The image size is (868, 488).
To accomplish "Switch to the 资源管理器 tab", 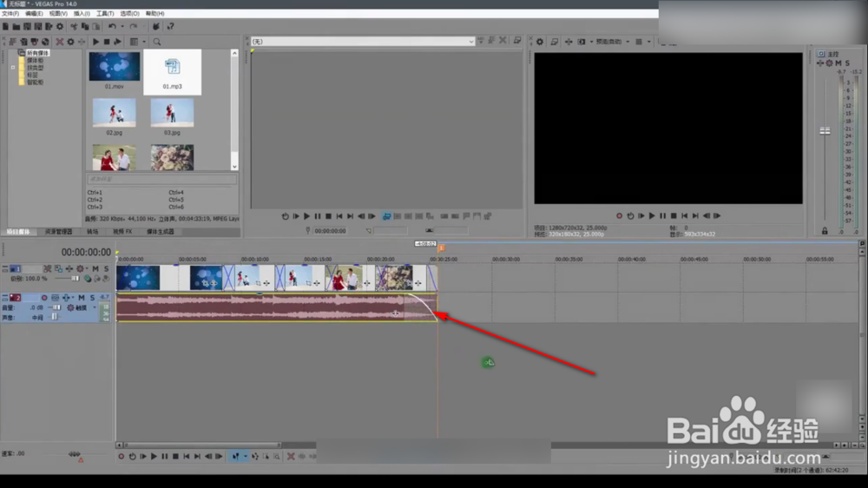I will 59,232.
